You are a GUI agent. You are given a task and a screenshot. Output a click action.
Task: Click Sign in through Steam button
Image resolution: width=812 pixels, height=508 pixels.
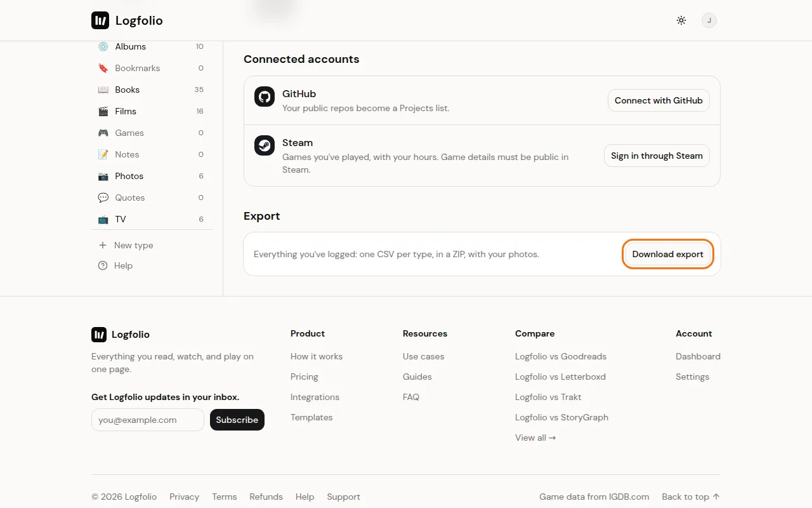pos(657,156)
